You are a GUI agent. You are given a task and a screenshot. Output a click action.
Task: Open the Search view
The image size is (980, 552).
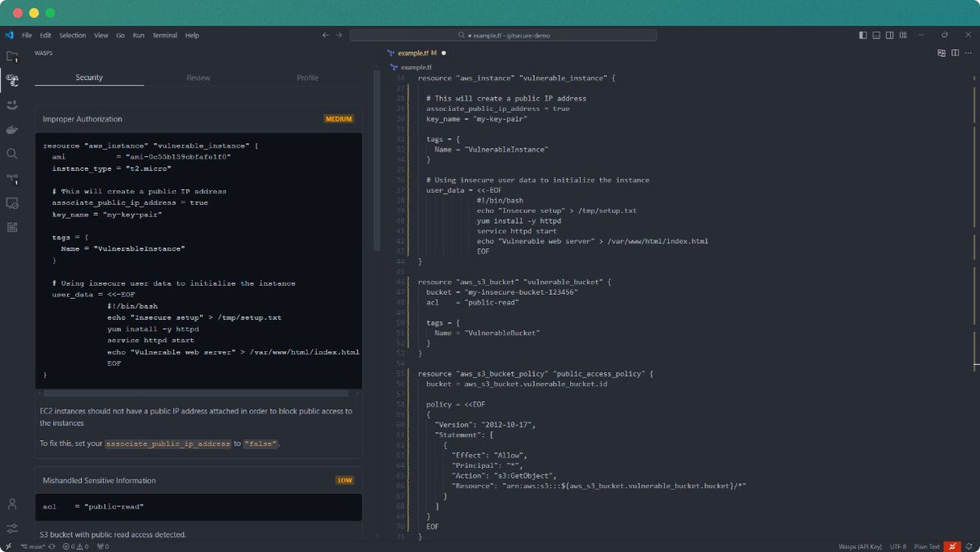tap(12, 154)
